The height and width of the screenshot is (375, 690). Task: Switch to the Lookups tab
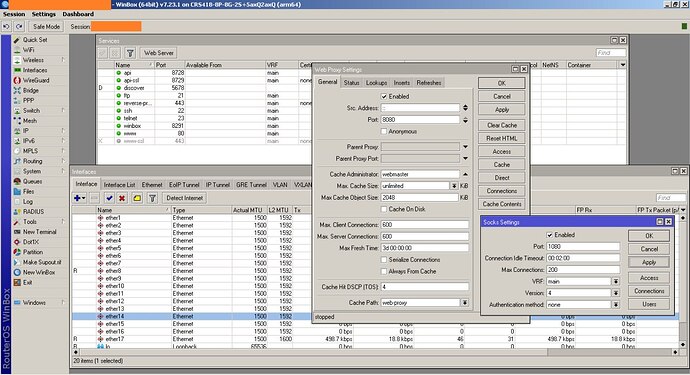tap(376, 83)
